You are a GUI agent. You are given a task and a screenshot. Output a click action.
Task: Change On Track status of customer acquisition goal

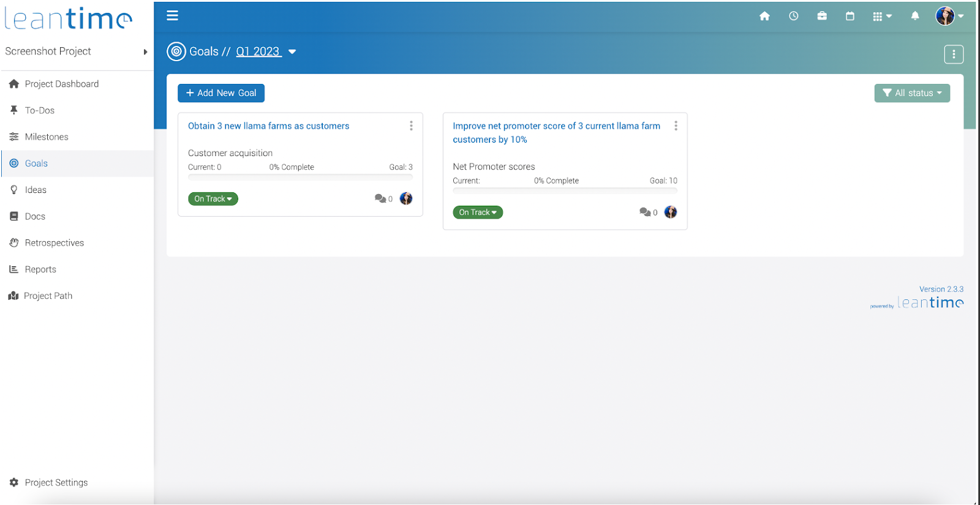pos(213,199)
